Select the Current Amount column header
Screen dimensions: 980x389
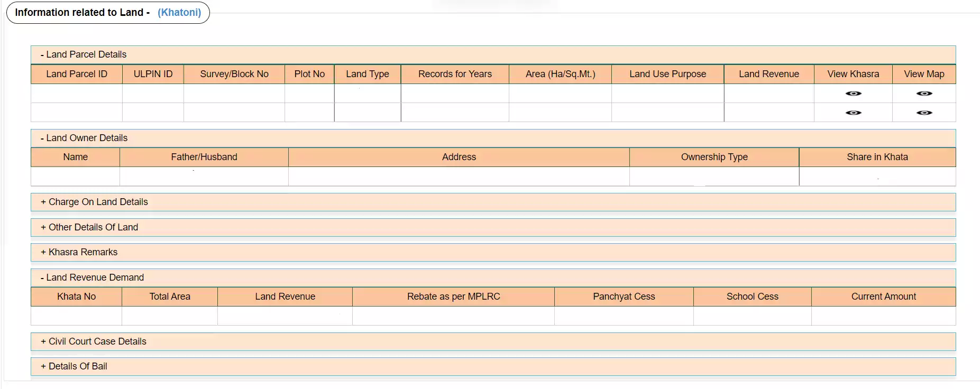tap(884, 297)
